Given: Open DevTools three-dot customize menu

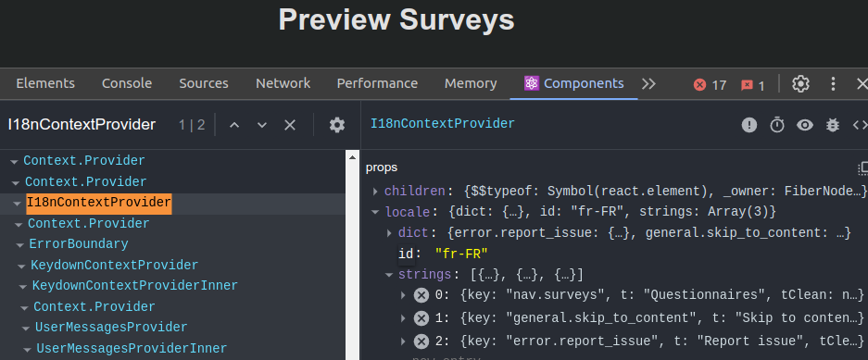Looking at the screenshot, I should [x=833, y=84].
